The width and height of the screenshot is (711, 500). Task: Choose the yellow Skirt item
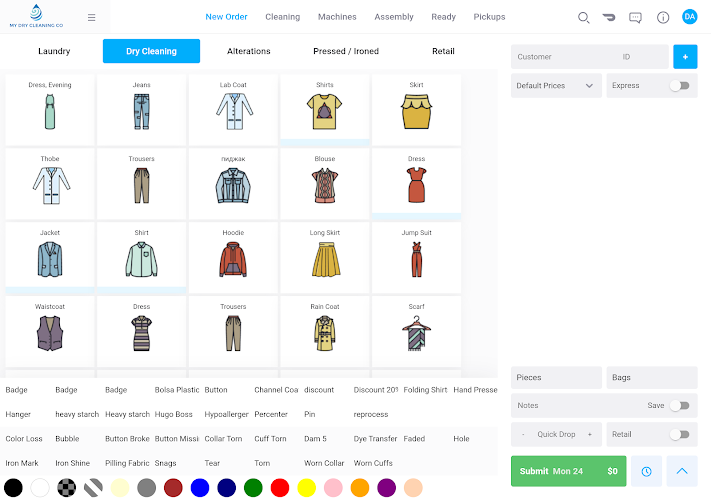[416, 110]
